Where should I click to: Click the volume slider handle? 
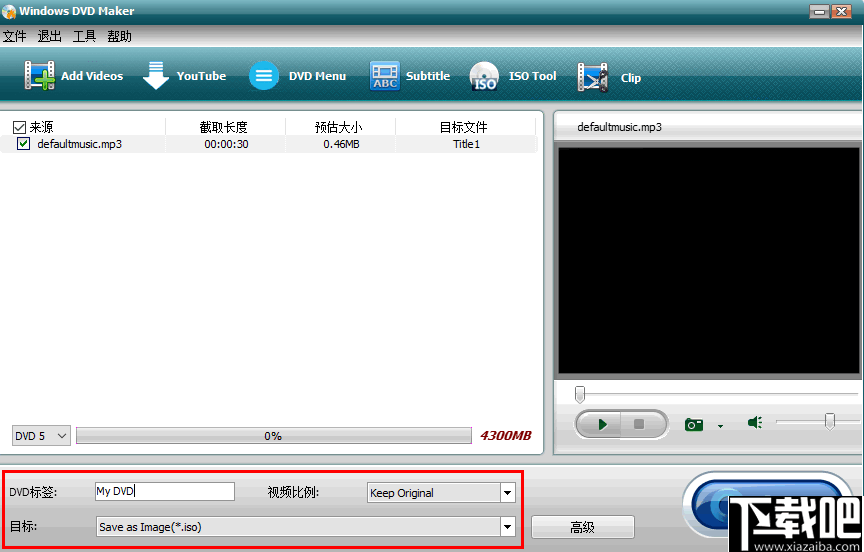coord(829,421)
